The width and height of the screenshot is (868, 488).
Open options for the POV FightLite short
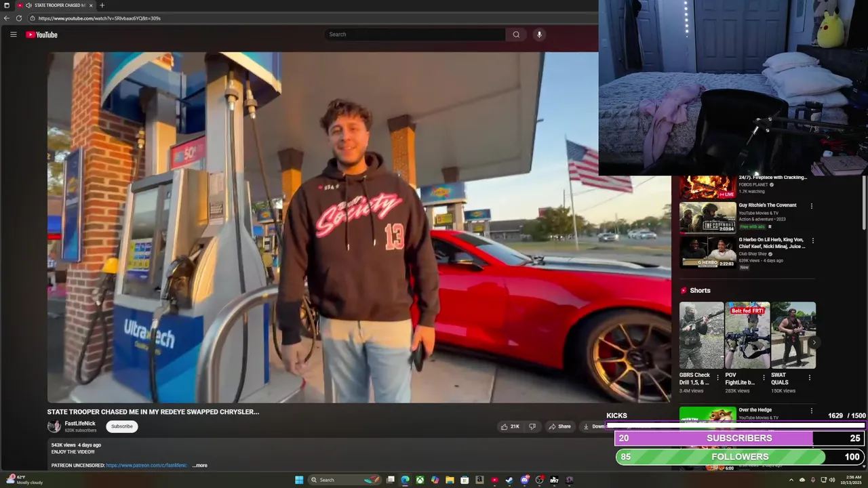pyautogui.click(x=764, y=378)
